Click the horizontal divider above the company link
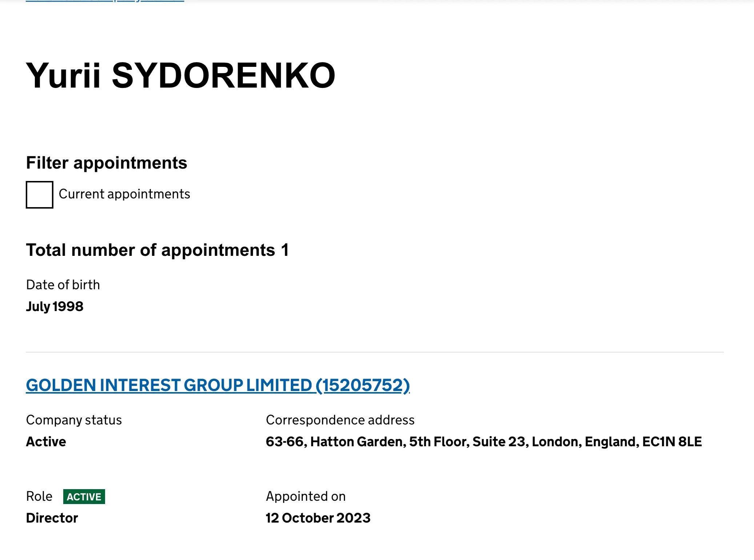 click(x=374, y=352)
